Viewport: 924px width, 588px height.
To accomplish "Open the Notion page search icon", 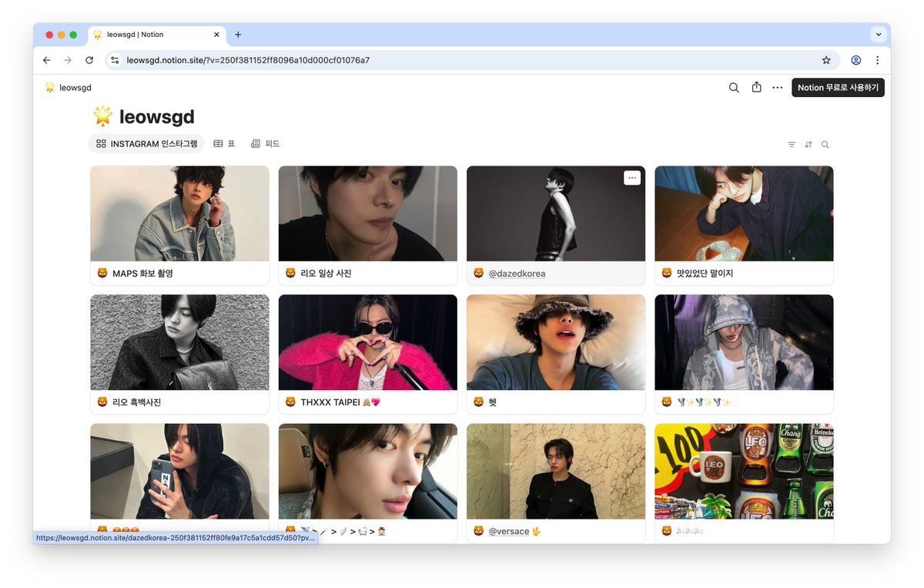I will pyautogui.click(x=734, y=88).
